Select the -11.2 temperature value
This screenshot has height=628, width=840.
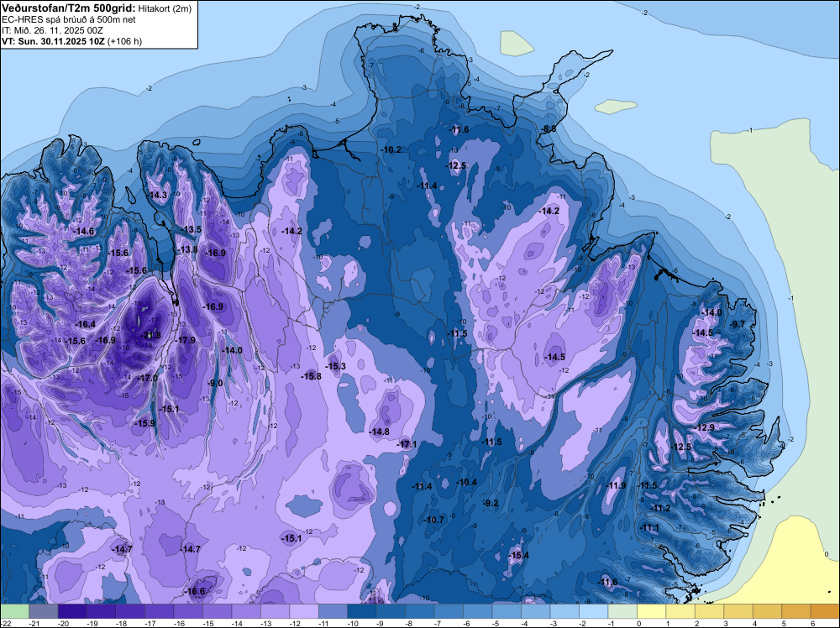point(660,508)
